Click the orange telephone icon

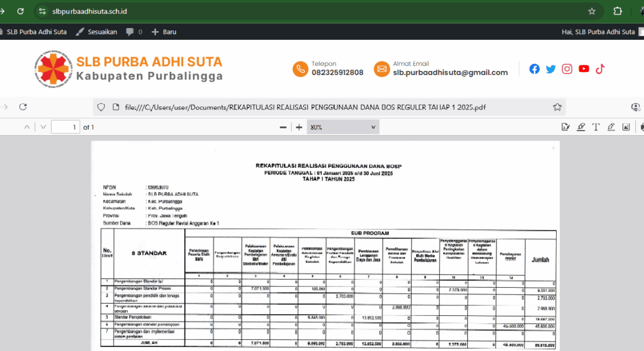pyautogui.click(x=300, y=69)
